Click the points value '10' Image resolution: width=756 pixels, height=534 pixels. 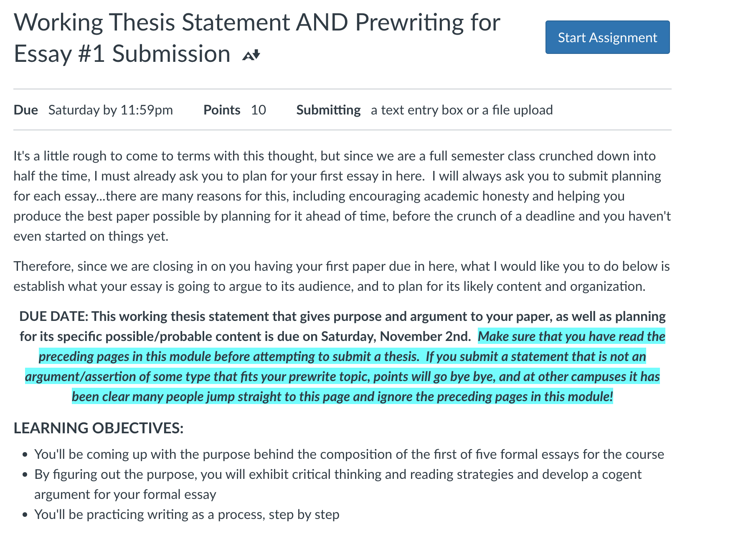click(x=259, y=110)
